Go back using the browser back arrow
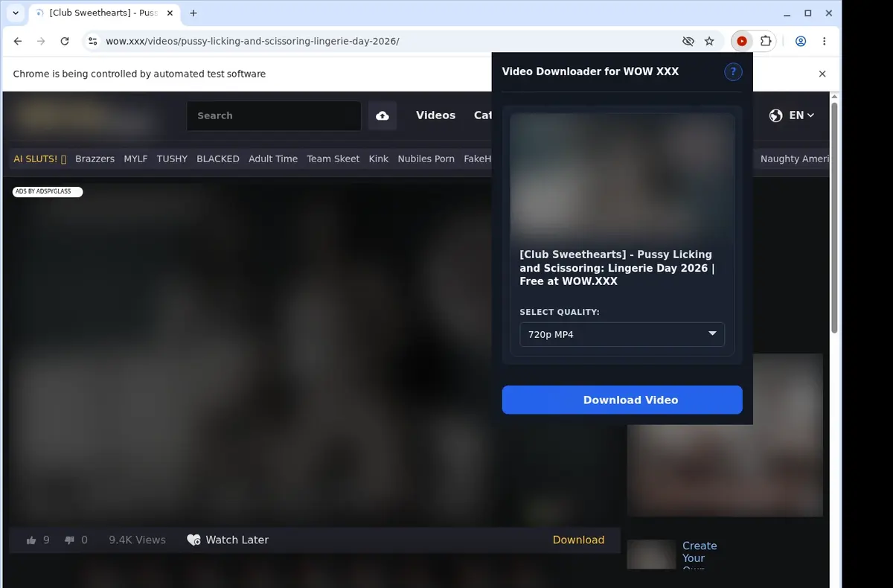893x588 pixels. pyautogui.click(x=18, y=41)
